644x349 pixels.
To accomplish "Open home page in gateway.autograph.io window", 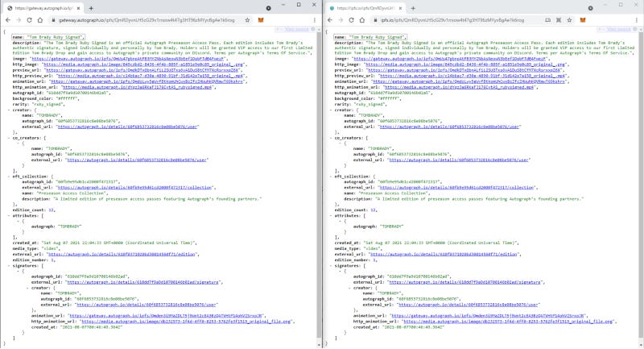I will pos(39,19).
